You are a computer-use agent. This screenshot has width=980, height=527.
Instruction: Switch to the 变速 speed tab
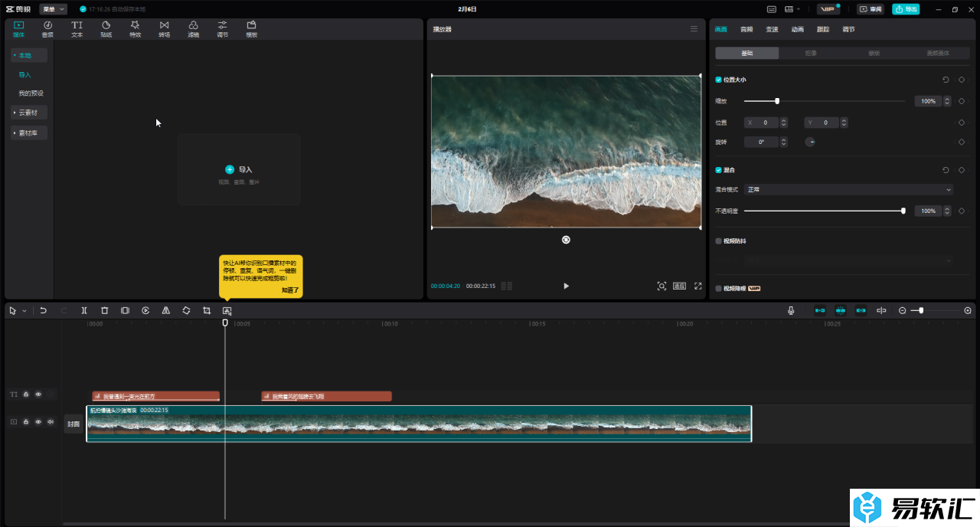pos(772,29)
